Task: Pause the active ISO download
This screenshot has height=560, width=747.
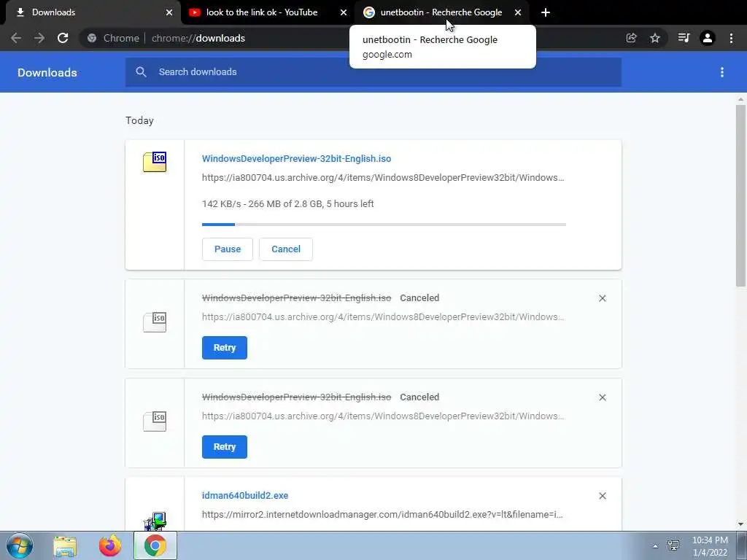Action: pos(228,249)
